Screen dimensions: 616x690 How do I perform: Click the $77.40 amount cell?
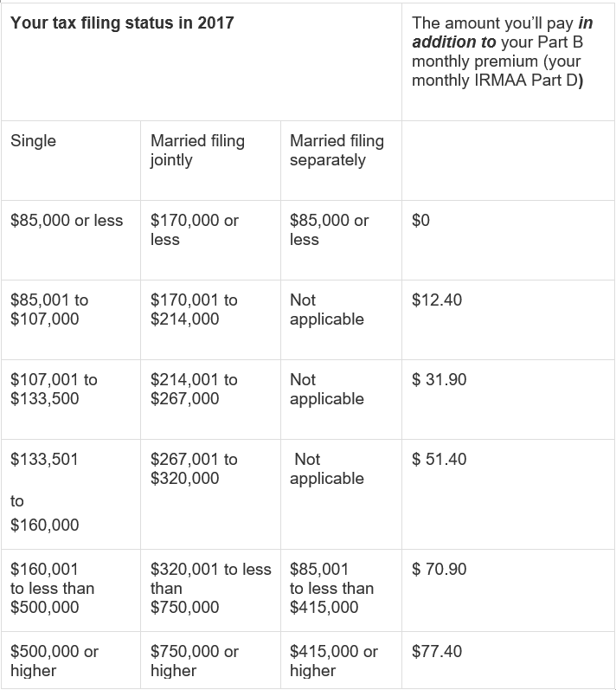click(x=438, y=652)
